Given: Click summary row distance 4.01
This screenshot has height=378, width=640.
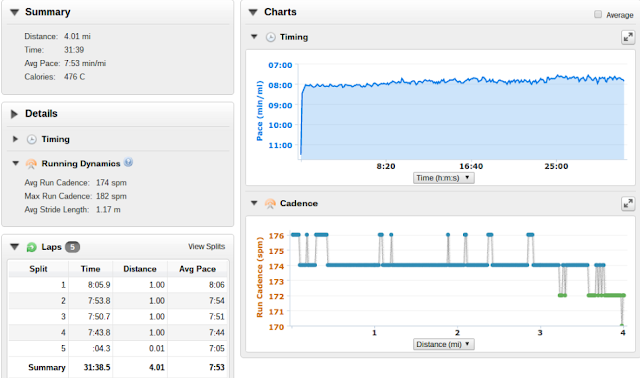Looking at the screenshot, I should pyautogui.click(x=157, y=367).
